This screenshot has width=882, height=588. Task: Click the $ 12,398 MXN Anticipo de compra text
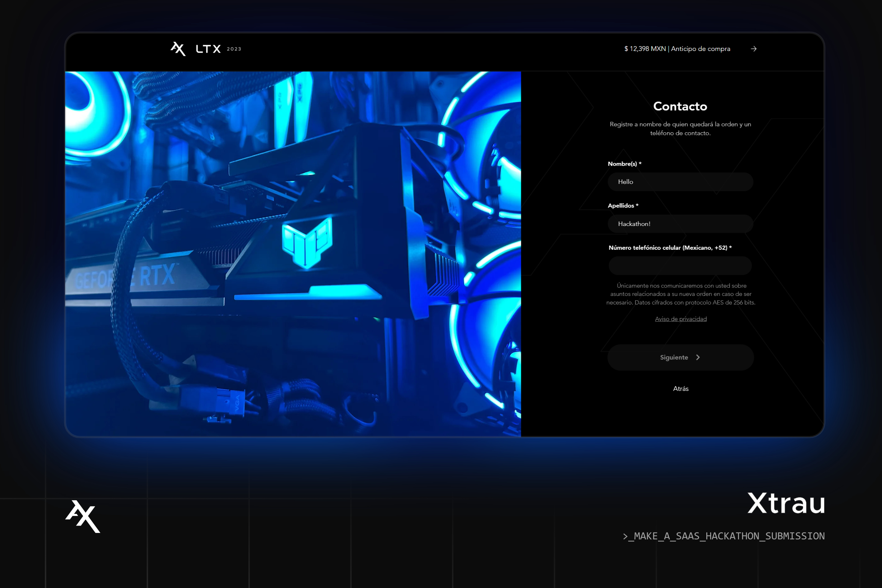point(677,49)
